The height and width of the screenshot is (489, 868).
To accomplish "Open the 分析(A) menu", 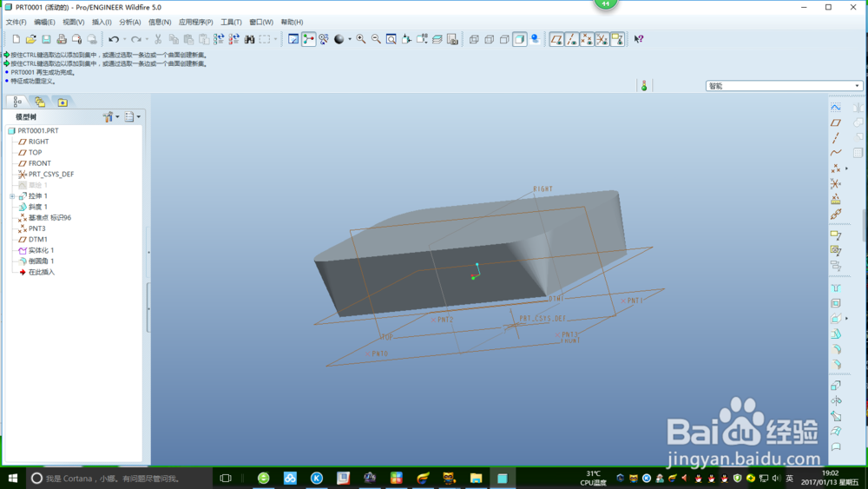I will (x=130, y=23).
